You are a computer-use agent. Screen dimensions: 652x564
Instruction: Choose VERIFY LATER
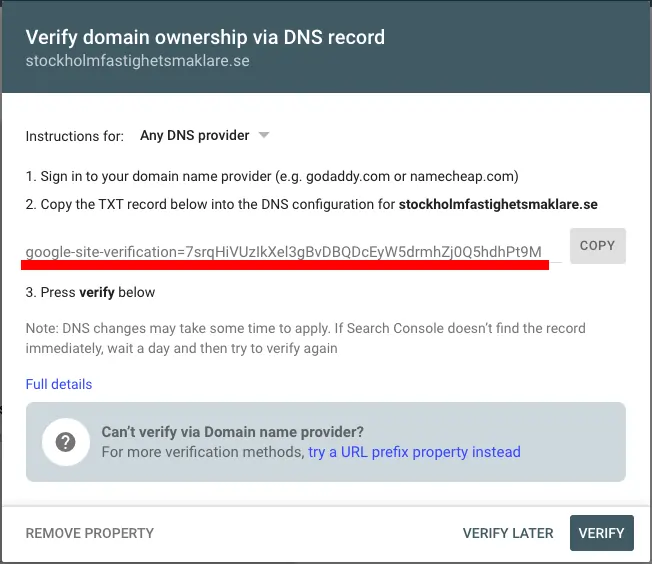(508, 533)
